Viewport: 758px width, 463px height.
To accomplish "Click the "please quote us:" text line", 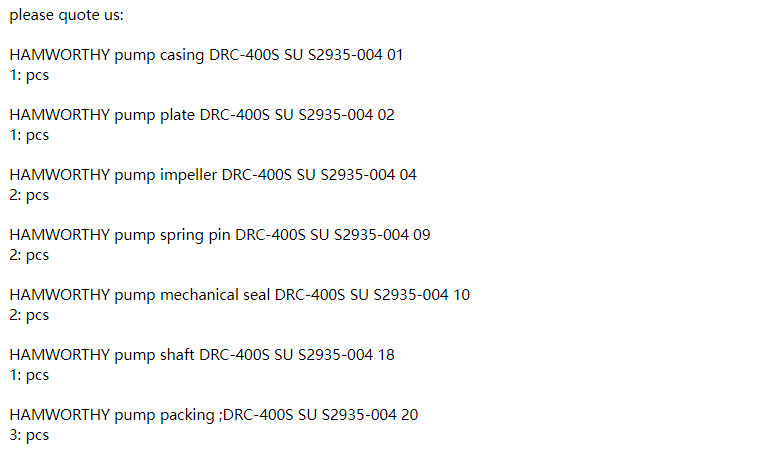I will point(66,15).
